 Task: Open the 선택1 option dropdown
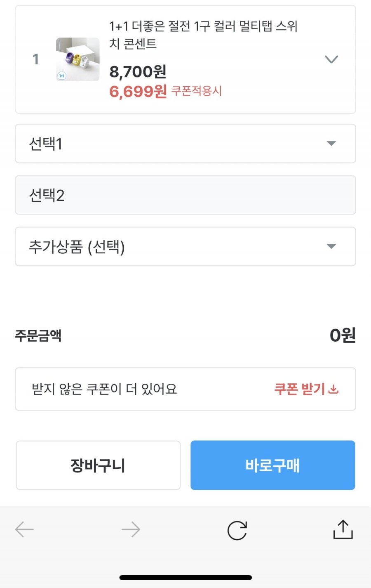[185, 144]
